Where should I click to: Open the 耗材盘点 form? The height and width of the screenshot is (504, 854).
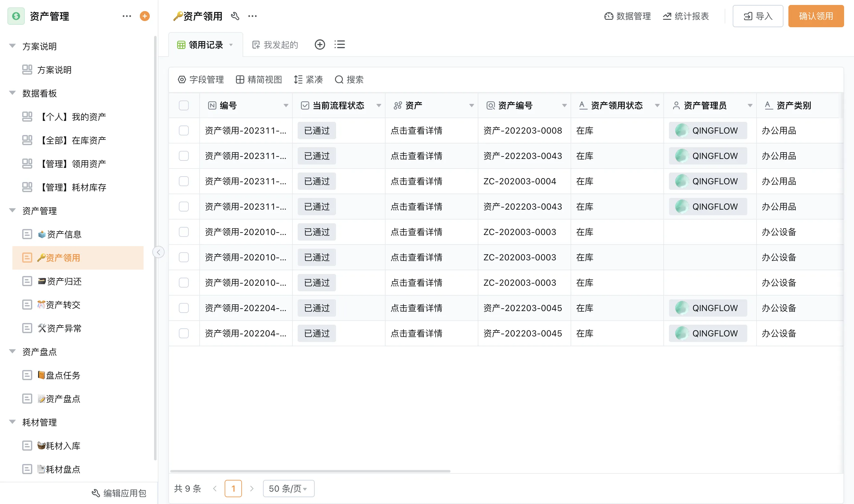point(78,469)
